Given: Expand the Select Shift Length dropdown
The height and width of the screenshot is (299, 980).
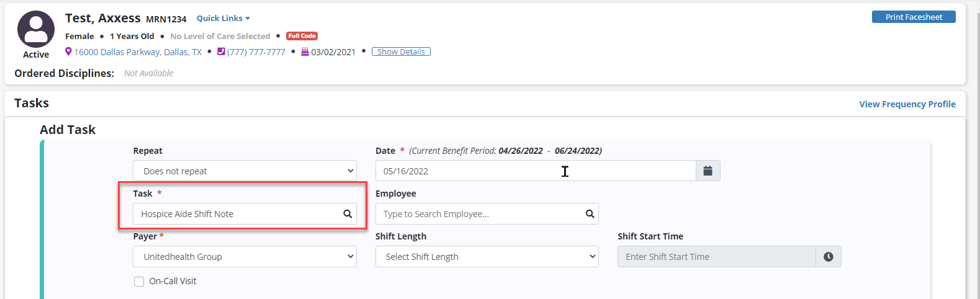Looking at the screenshot, I should tap(487, 257).
